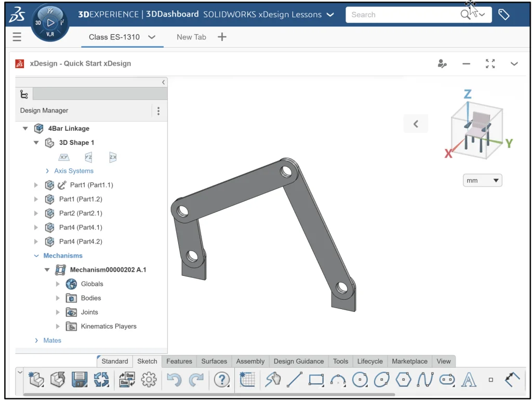Viewport: 532px width, 401px height.
Task: Select the Line sketch tool
Action: 295,380
